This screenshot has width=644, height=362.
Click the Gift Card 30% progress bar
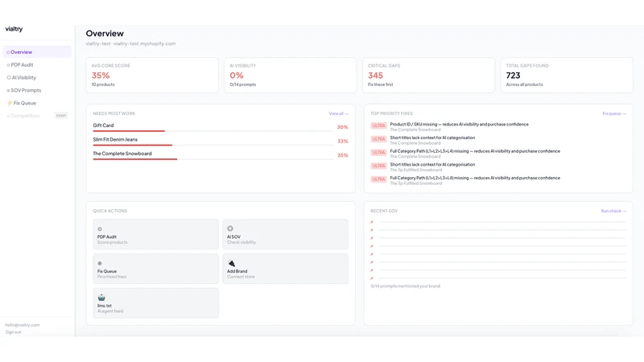213,131
